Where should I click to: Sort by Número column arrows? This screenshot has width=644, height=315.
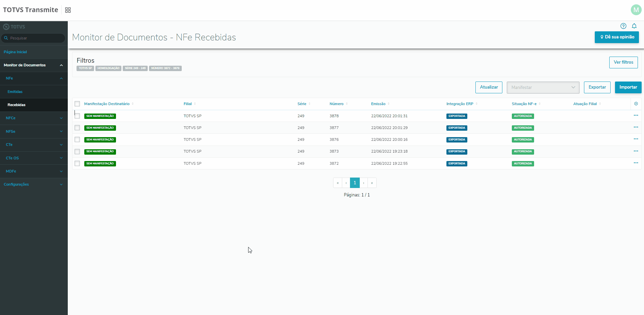click(x=347, y=104)
